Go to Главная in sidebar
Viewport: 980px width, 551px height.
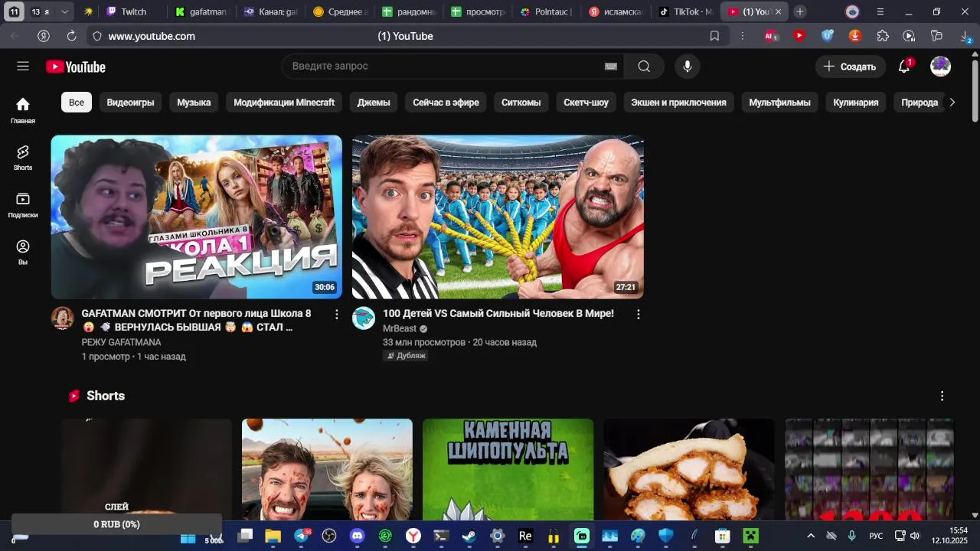point(23,110)
